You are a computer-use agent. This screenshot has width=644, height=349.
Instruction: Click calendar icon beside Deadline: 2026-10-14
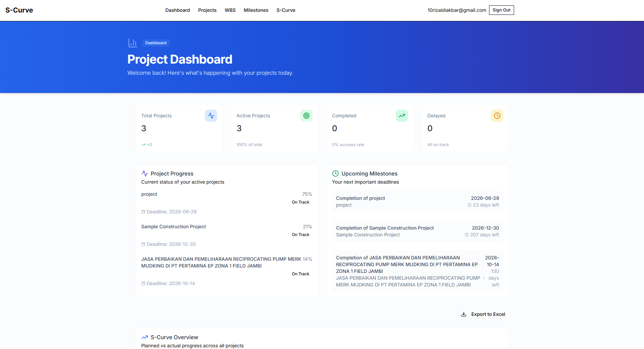pyautogui.click(x=143, y=283)
